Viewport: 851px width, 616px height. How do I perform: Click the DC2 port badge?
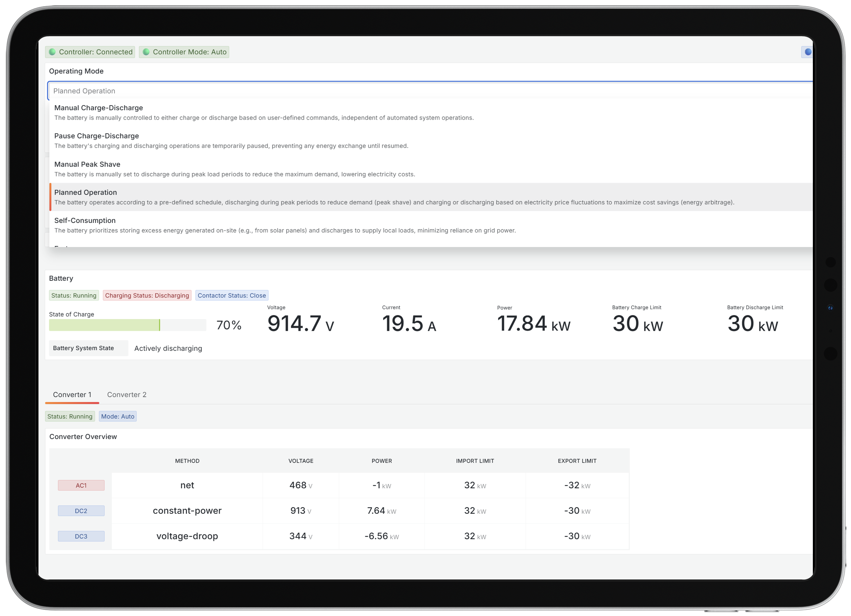[81, 511]
